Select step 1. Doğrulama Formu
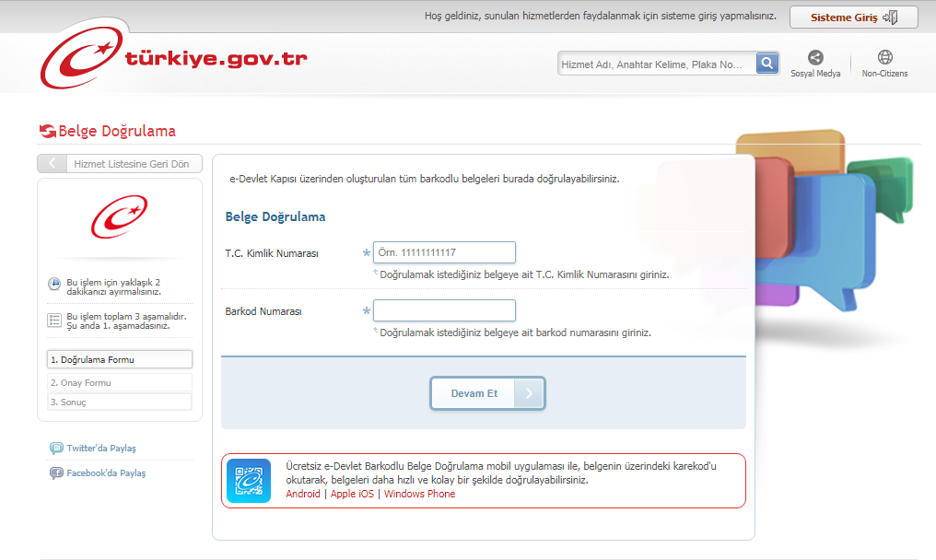This screenshot has height=560, width=936. pyautogui.click(x=120, y=360)
